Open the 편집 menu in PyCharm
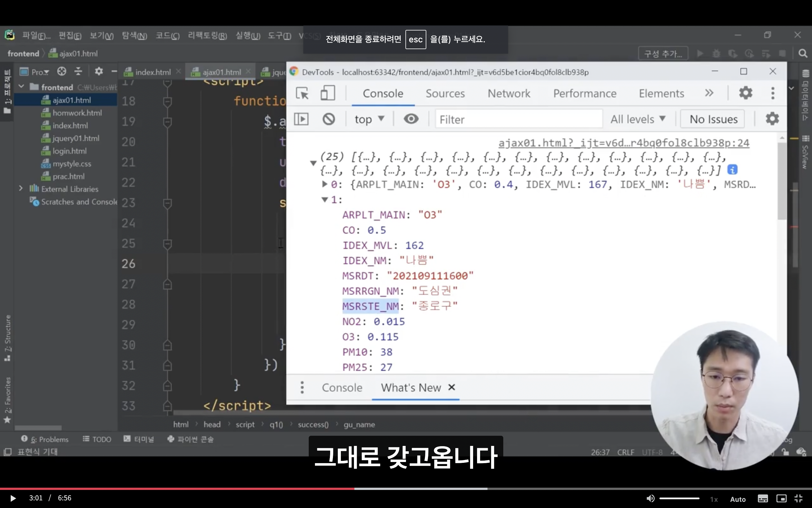812x508 pixels. coord(69,36)
